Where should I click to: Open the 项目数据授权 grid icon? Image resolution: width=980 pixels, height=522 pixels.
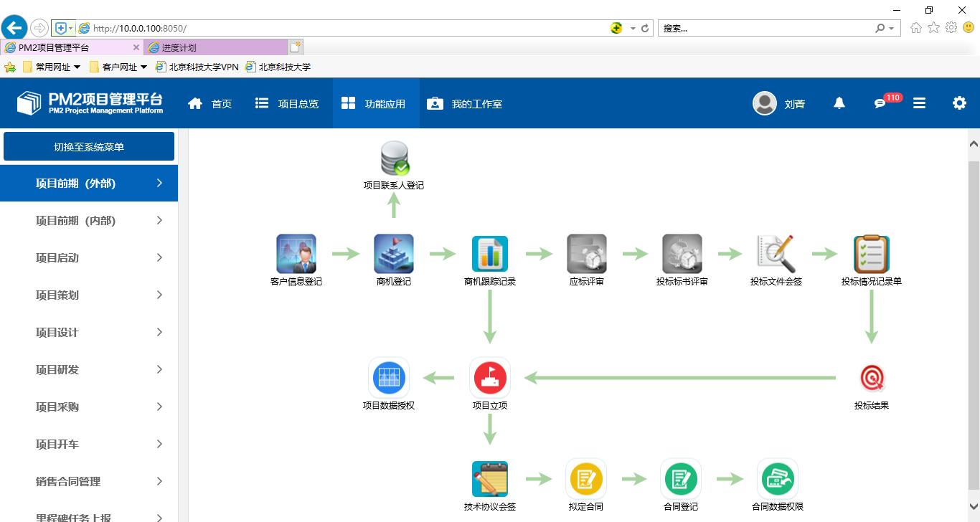click(x=388, y=378)
